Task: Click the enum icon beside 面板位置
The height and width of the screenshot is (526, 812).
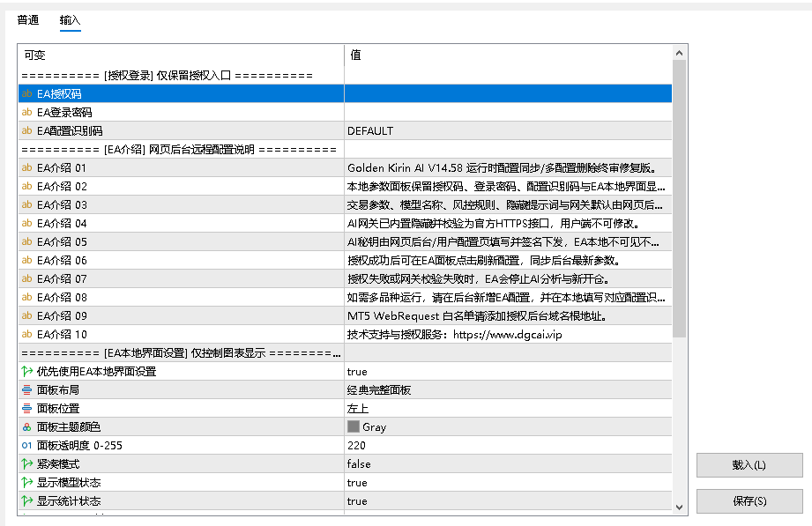Action: point(27,409)
